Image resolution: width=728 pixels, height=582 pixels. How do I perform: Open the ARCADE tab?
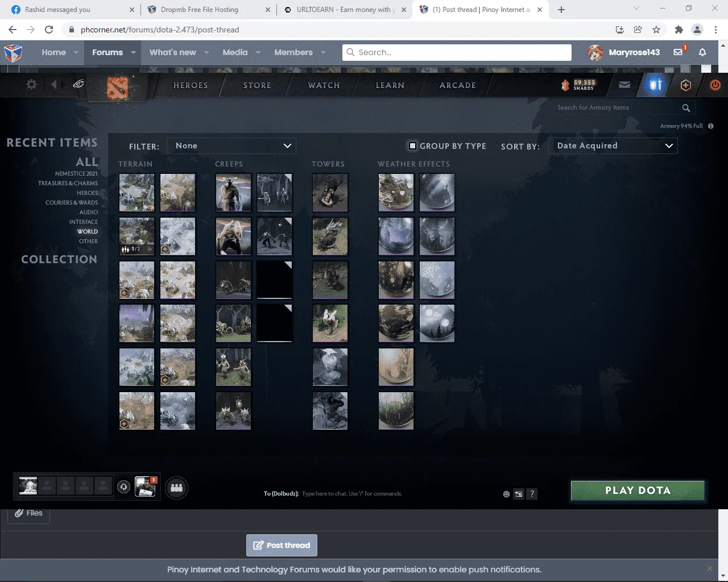coord(457,85)
